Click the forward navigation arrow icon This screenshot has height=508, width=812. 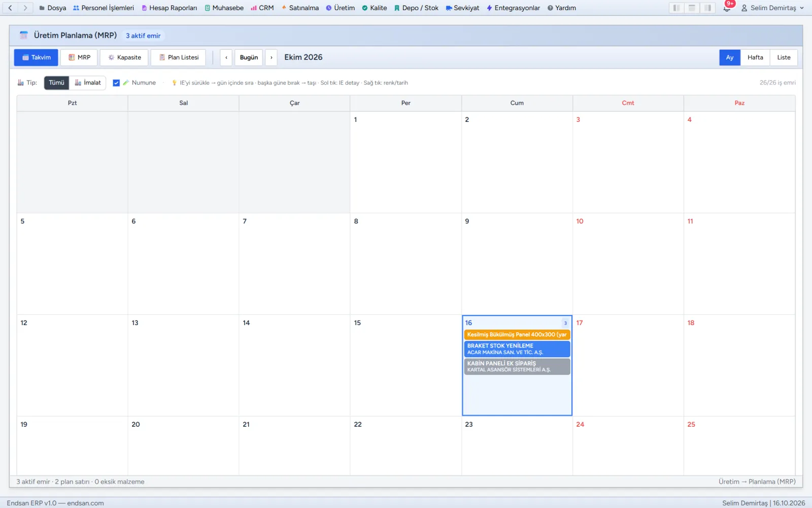(25, 8)
